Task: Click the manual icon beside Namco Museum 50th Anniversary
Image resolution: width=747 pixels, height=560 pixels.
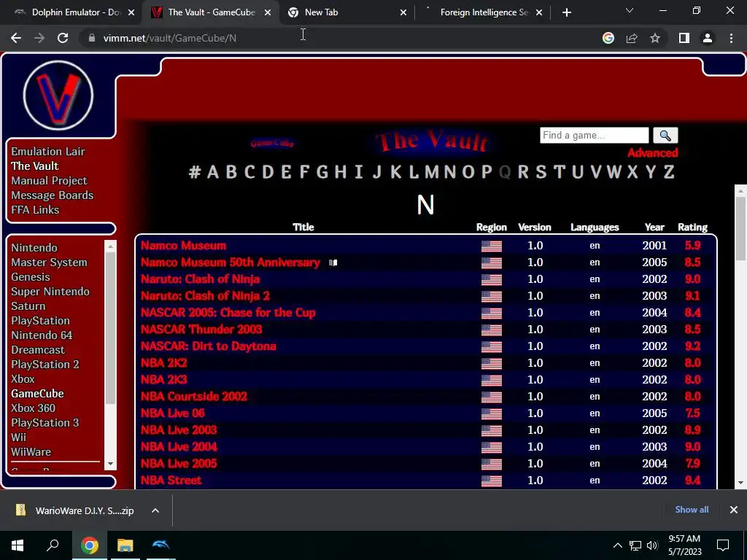Action: (333, 262)
